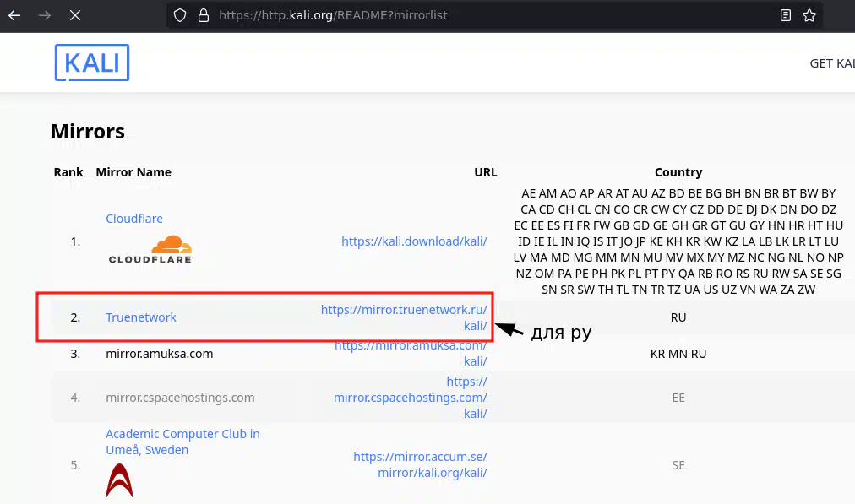The height and width of the screenshot is (504, 855).
Task: Click the Cloudflare logo image
Action: 150,250
